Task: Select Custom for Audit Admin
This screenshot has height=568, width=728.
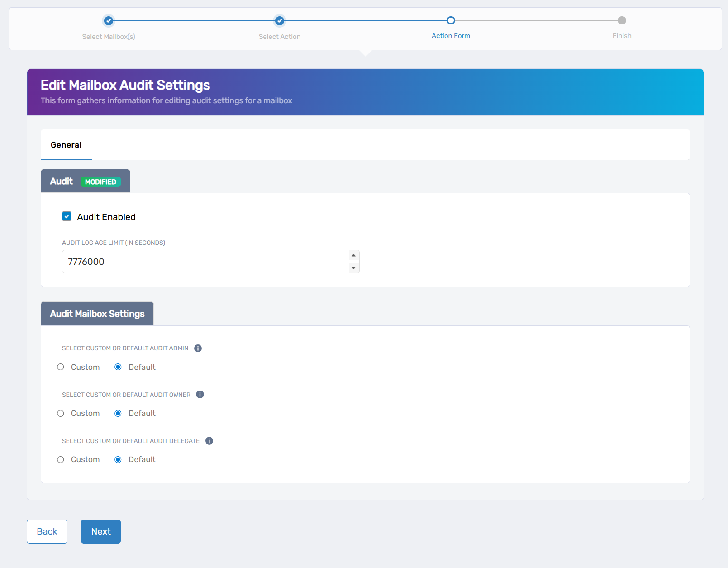Action: click(61, 367)
